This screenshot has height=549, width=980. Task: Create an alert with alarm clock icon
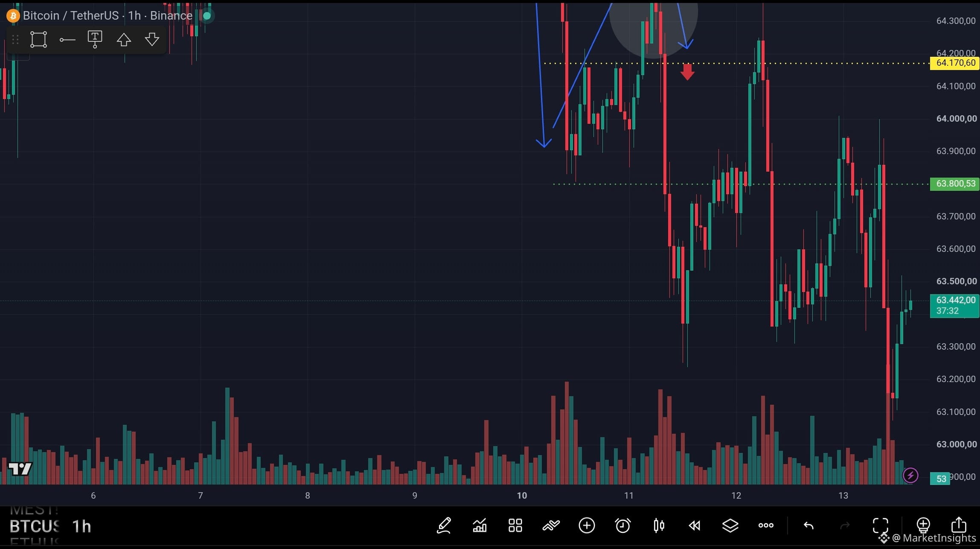coord(622,526)
